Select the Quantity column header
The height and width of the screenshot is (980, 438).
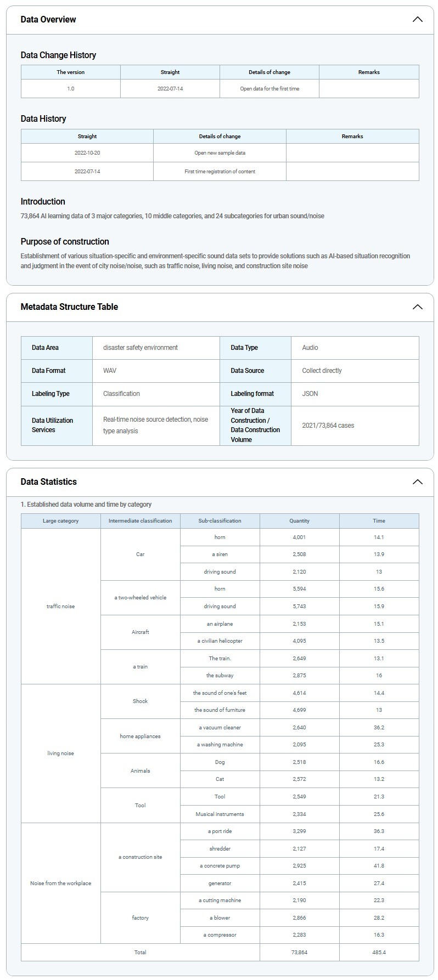point(299,521)
